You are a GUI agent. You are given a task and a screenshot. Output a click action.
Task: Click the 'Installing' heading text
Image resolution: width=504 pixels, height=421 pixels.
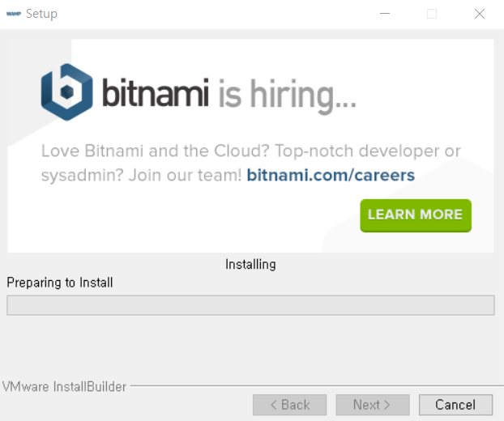(x=250, y=264)
